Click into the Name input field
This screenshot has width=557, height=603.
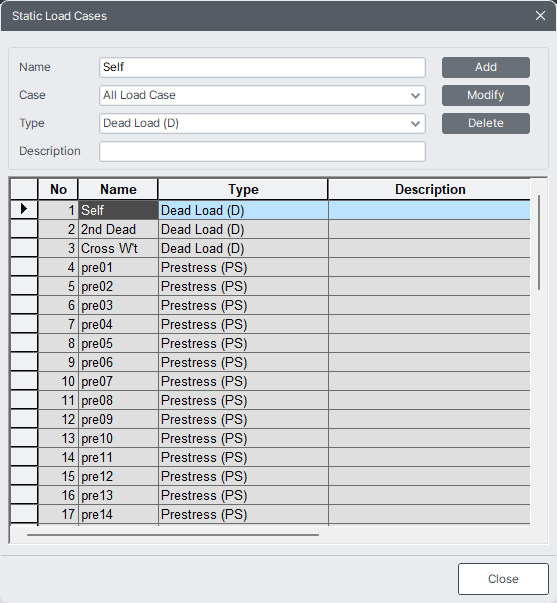pyautogui.click(x=262, y=67)
